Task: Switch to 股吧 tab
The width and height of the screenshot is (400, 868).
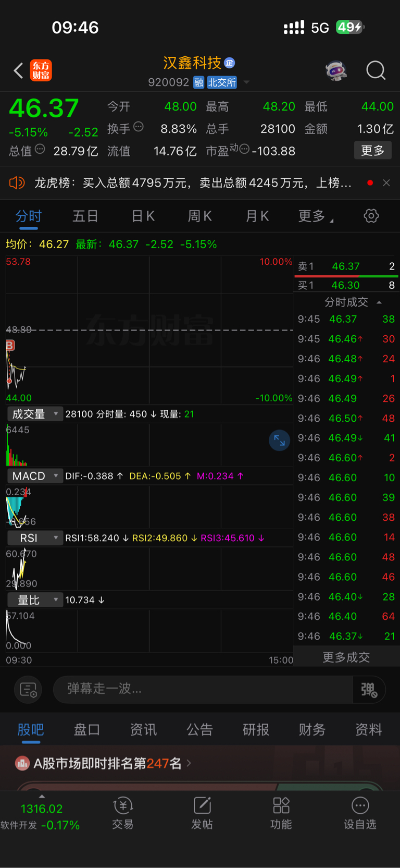Action: tap(31, 729)
